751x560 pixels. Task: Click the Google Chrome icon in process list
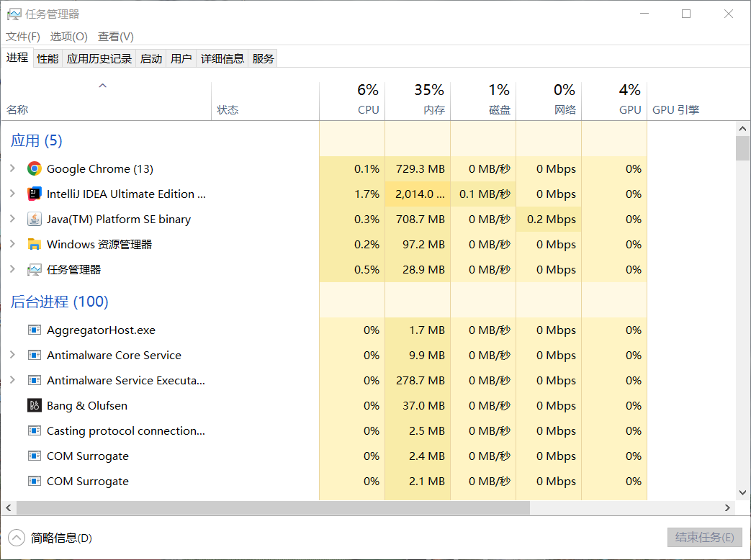tap(34, 169)
